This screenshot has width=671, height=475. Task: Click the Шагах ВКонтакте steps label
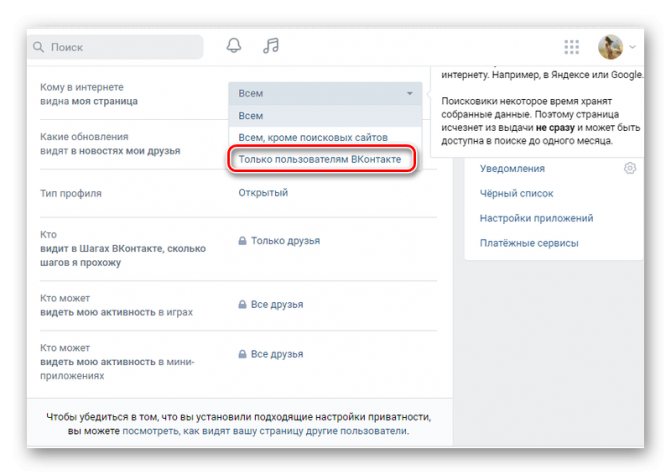[x=123, y=248]
